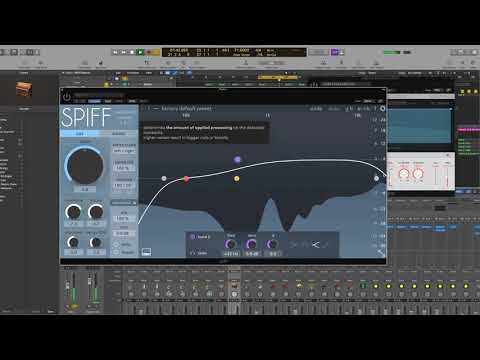Screen dimensions: 480x360
Task: Click the band Freq knob
Action: [x=231, y=244]
